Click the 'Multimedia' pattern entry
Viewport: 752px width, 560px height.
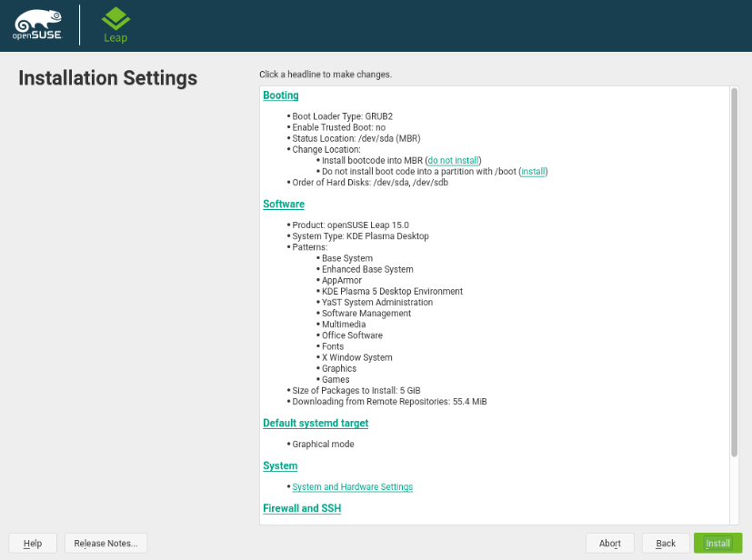(x=344, y=325)
